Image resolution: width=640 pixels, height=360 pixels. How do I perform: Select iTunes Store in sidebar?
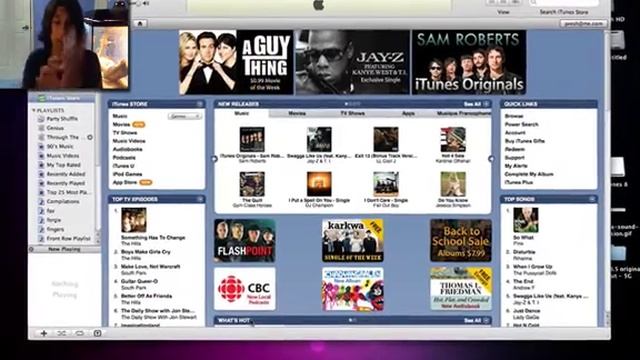[62, 98]
